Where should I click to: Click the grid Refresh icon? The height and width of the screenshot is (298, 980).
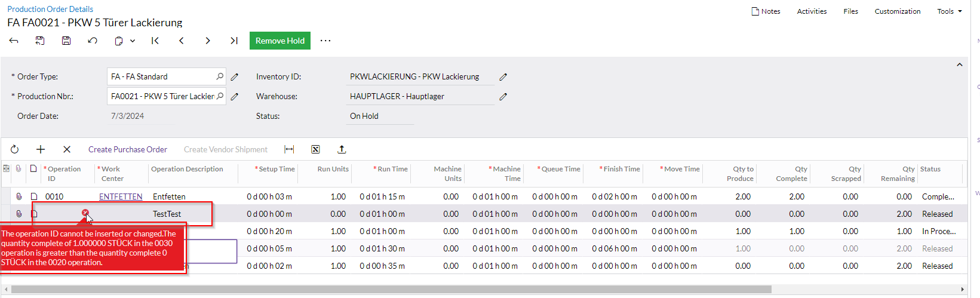15,149
